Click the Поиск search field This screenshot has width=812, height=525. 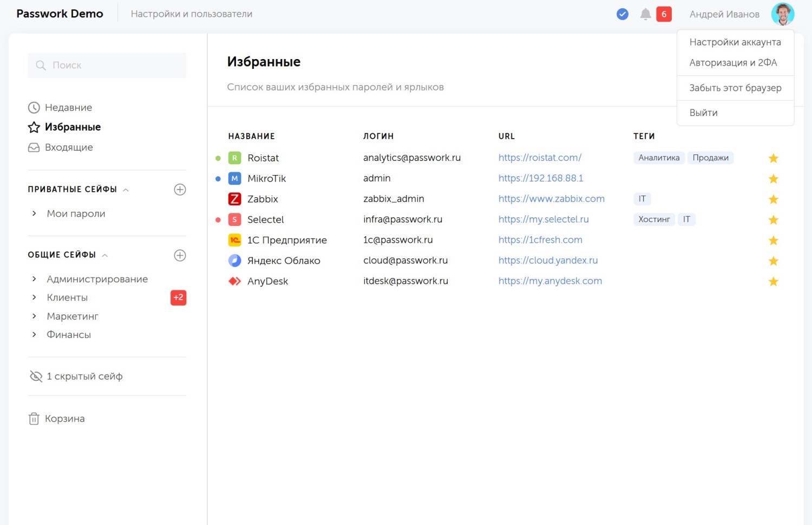pos(107,65)
